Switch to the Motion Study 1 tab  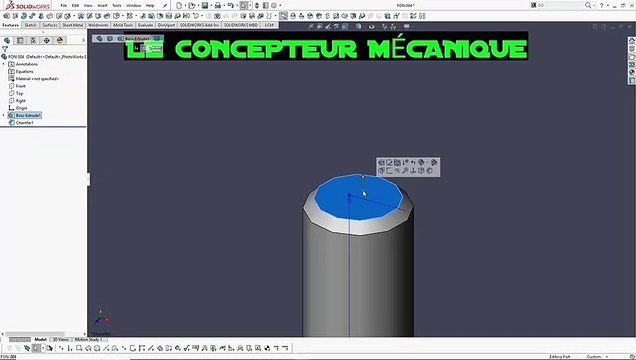pyautogui.click(x=88, y=339)
